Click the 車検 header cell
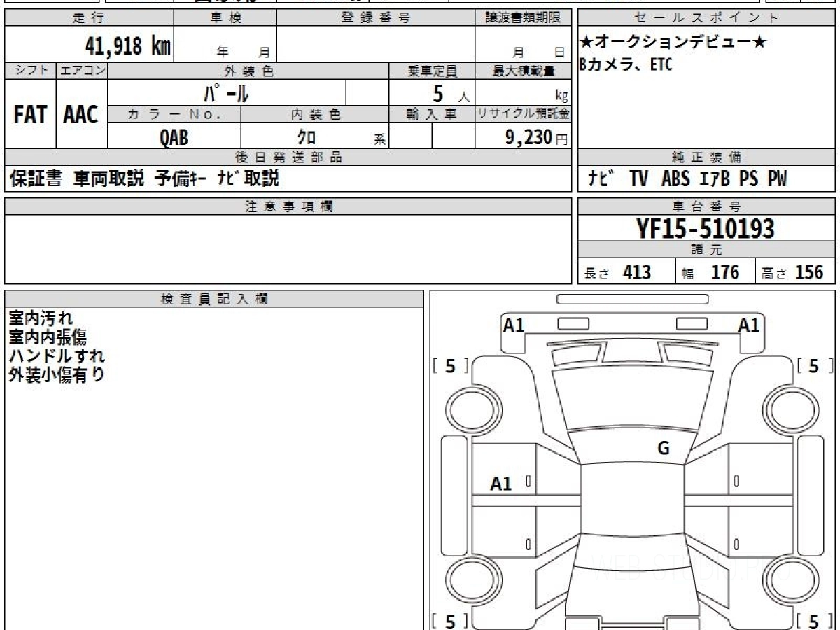The width and height of the screenshot is (840, 630). coord(225,18)
